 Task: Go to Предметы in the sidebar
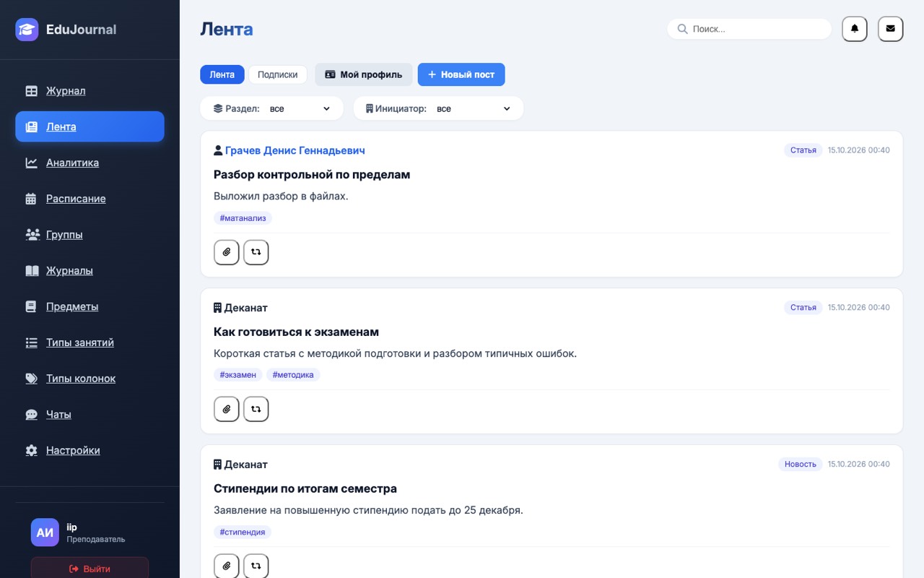tap(90, 306)
